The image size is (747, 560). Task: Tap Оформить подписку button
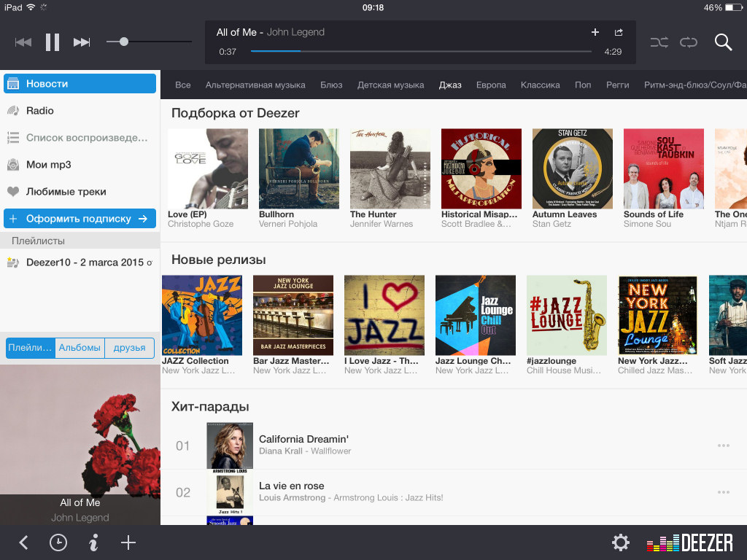pos(80,219)
